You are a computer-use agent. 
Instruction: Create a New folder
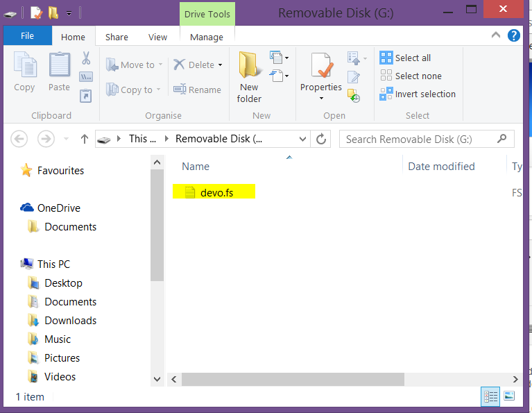249,77
